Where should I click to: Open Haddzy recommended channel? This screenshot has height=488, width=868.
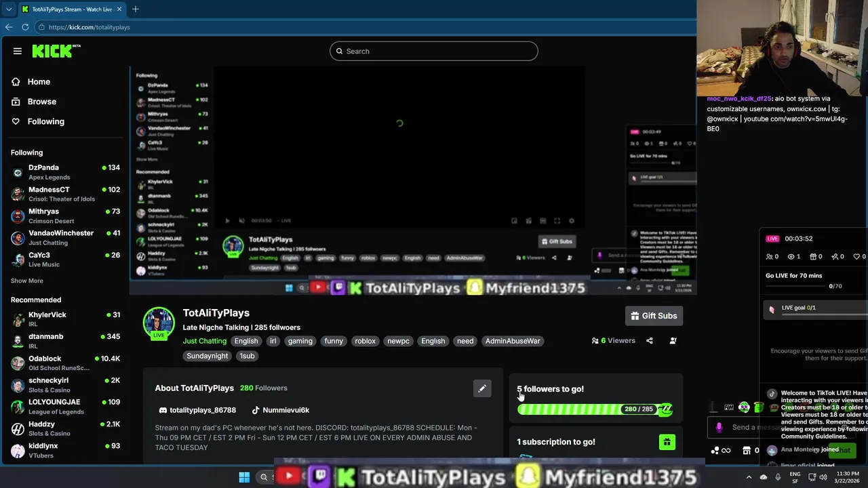65,428
